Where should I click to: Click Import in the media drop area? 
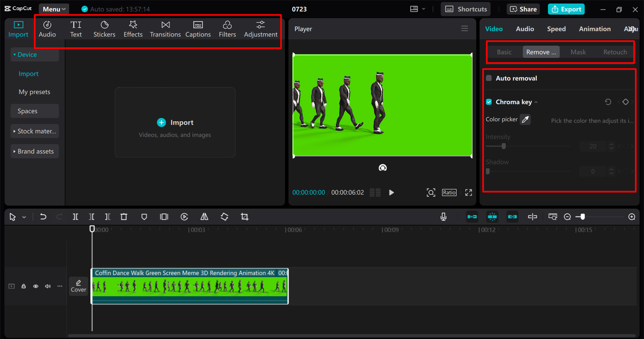(175, 122)
